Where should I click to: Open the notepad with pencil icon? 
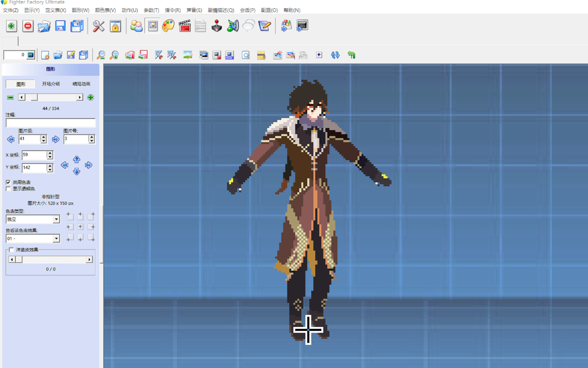click(265, 26)
